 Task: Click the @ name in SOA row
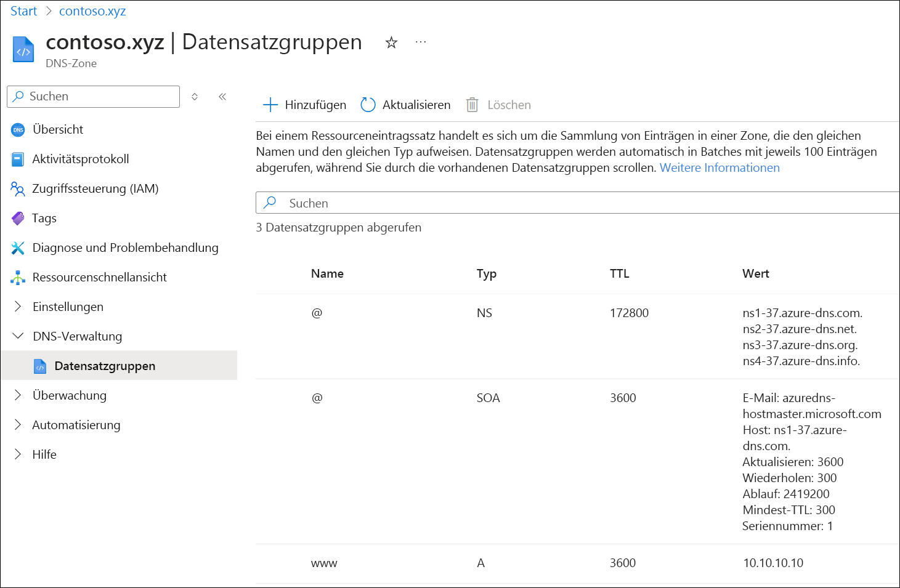317,398
